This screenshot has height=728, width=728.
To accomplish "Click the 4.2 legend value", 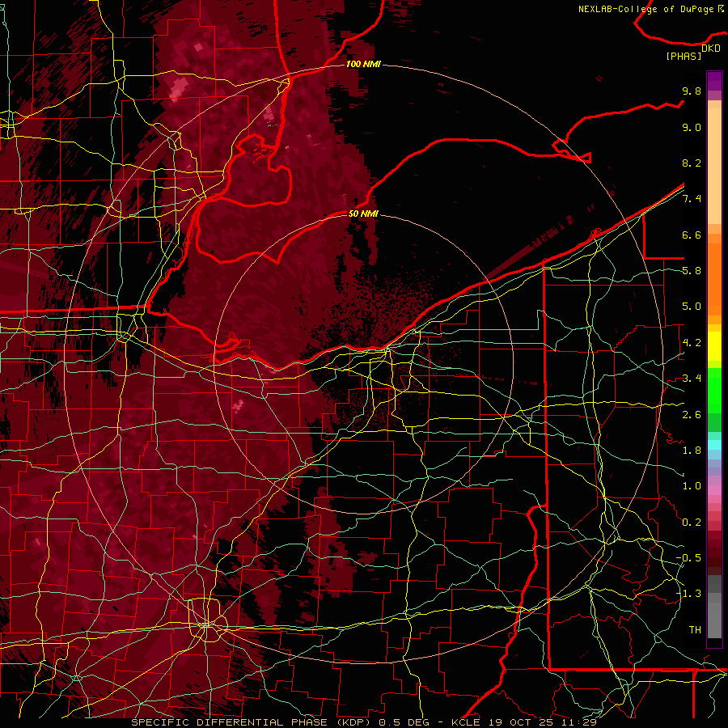I will tap(692, 343).
